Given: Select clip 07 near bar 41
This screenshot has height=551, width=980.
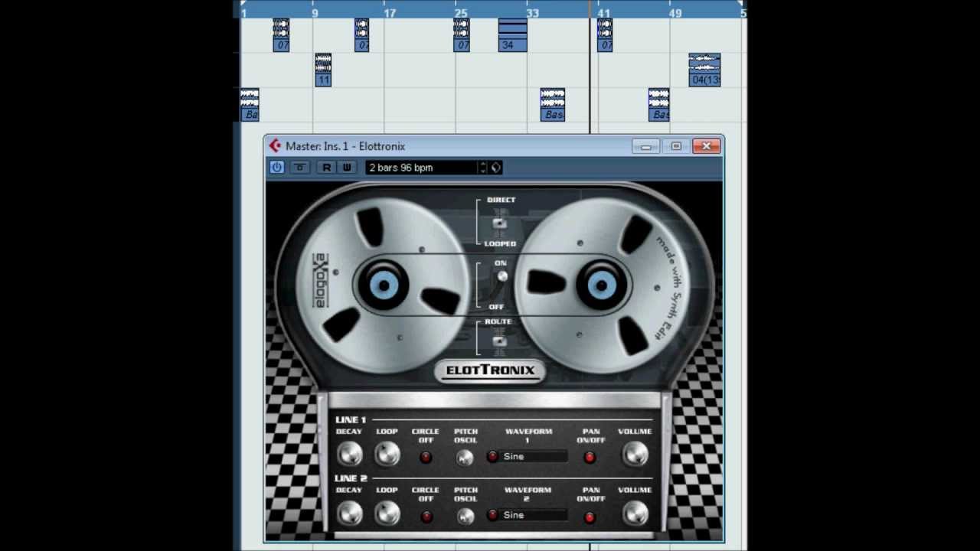Looking at the screenshot, I should (x=604, y=35).
